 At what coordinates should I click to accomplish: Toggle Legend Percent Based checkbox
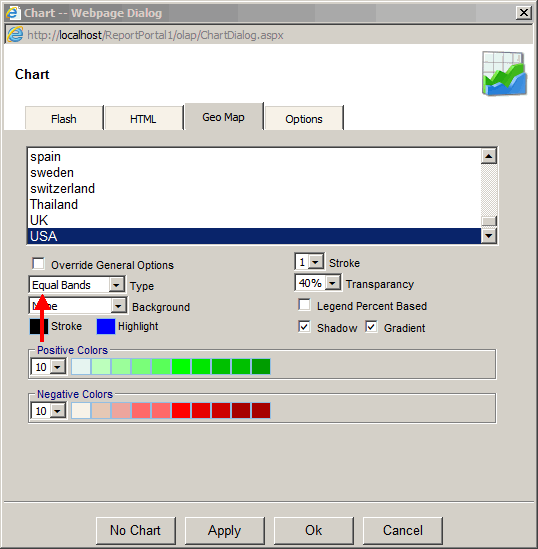304,305
